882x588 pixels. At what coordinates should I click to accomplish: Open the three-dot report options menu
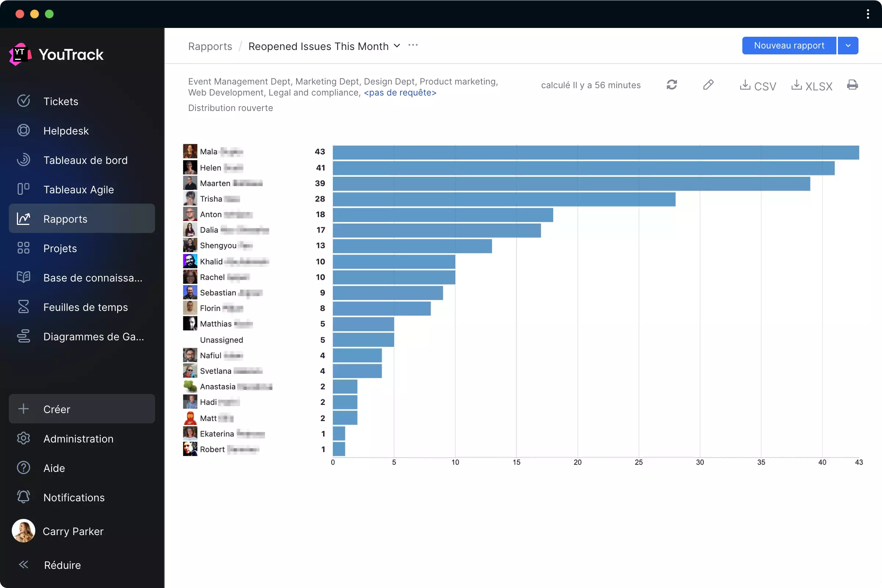413,45
